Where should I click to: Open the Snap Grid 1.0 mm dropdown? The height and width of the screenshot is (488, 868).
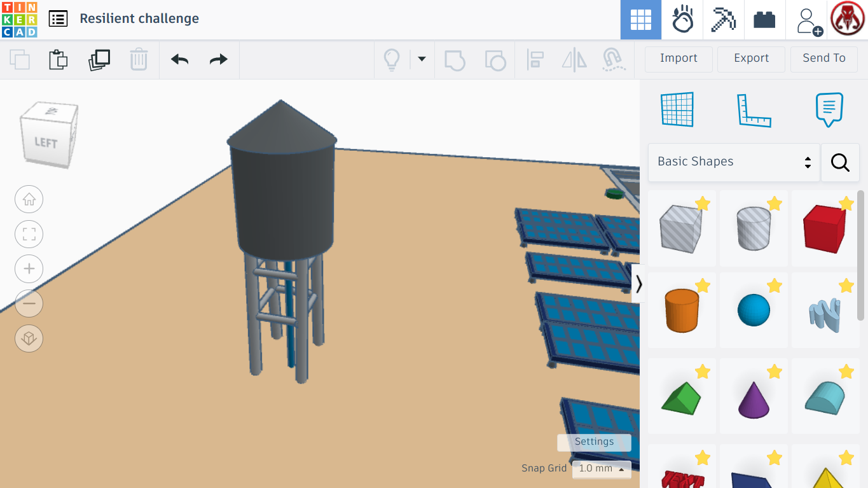pyautogui.click(x=602, y=469)
